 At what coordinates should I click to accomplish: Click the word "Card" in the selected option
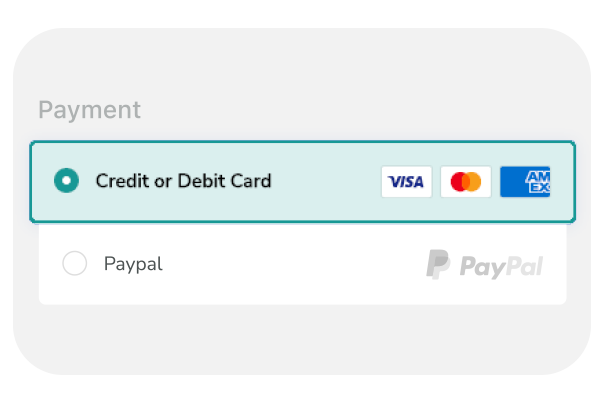pyautogui.click(x=251, y=181)
